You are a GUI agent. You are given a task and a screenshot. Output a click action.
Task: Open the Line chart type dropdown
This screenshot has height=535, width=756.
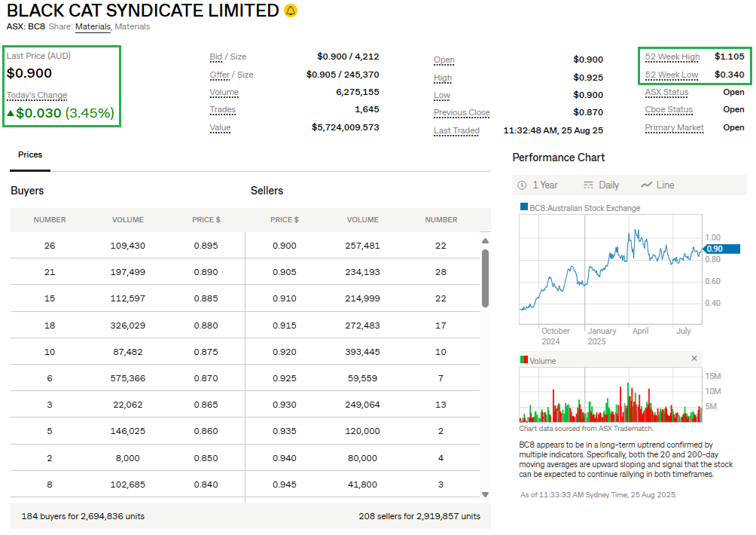[657, 185]
